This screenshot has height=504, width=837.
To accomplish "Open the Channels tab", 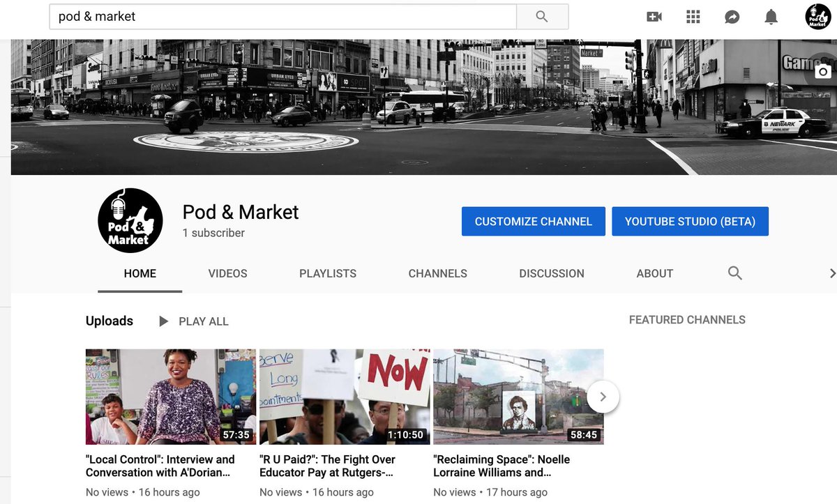I will point(438,273).
